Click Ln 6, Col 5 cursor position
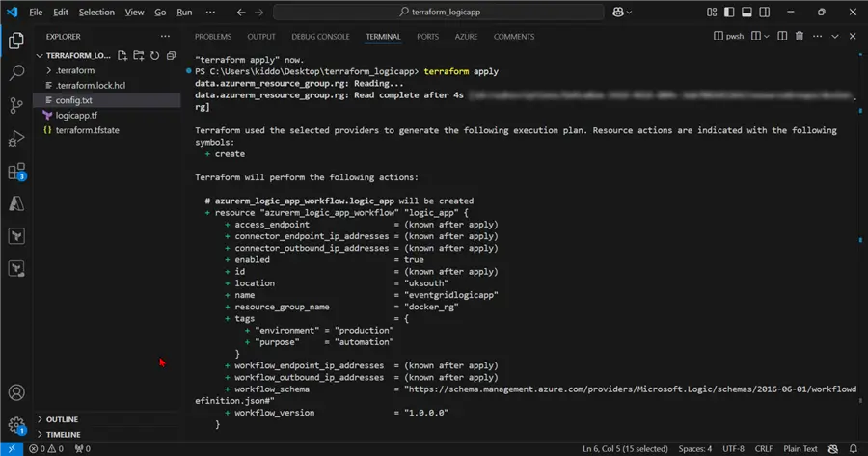This screenshot has width=868, height=456. [625, 449]
